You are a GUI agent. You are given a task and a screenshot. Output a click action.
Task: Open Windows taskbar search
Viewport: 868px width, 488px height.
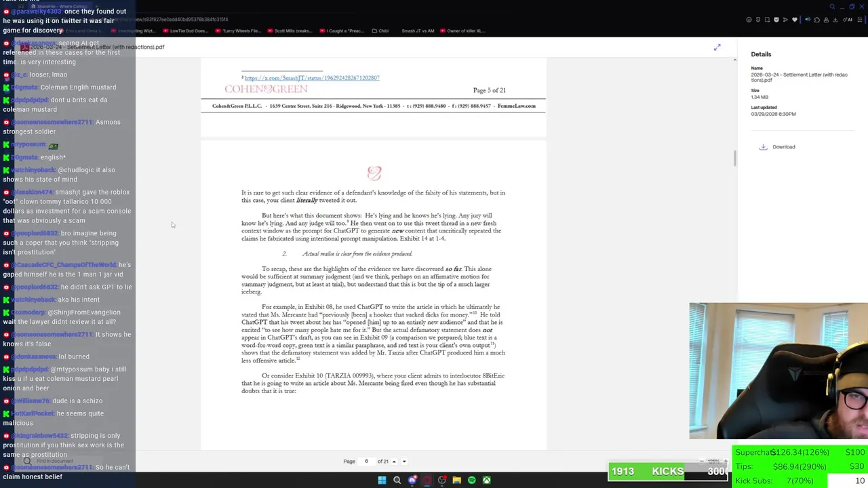click(397, 480)
